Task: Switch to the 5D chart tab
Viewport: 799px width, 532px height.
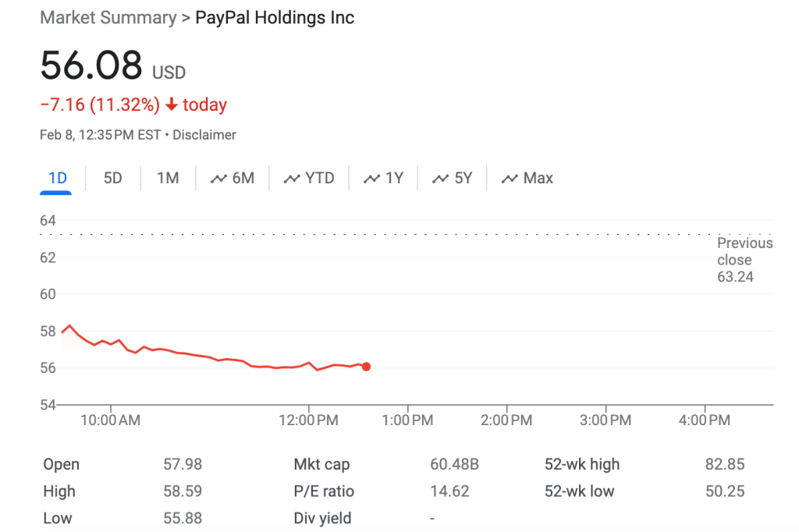Action: pyautogui.click(x=113, y=178)
